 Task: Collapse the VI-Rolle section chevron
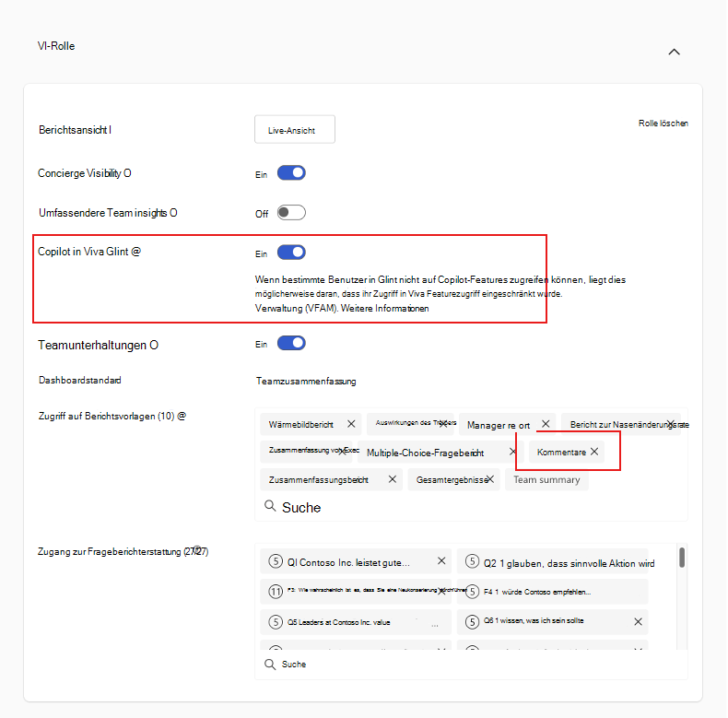674,52
